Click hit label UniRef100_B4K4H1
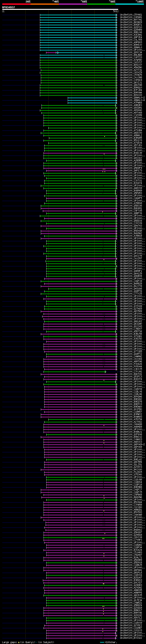This screenshot has height=644, width=146. [x=131, y=208]
